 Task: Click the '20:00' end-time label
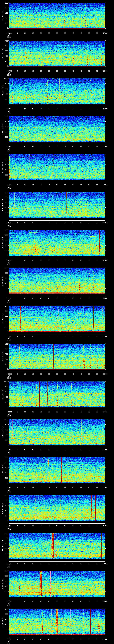point(105,147)
